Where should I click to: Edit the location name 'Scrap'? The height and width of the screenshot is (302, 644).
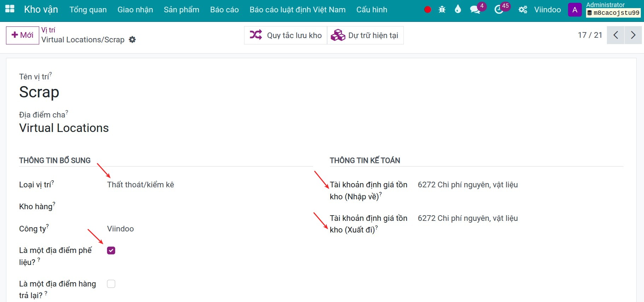click(x=39, y=92)
